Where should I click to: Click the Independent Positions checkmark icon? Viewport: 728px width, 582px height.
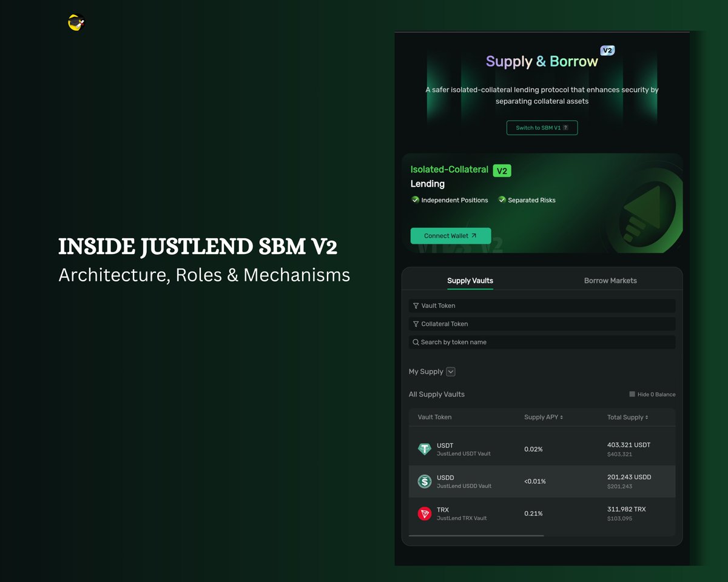(416, 199)
